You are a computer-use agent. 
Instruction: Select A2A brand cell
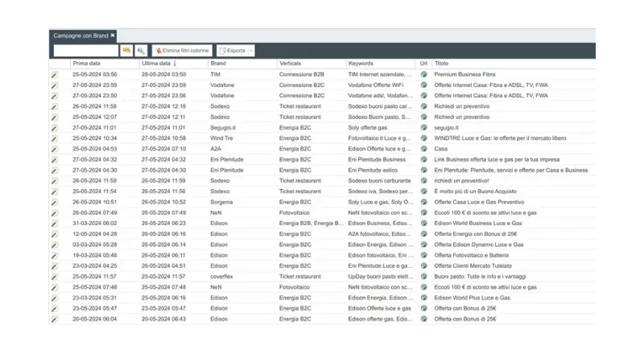point(216,149)
